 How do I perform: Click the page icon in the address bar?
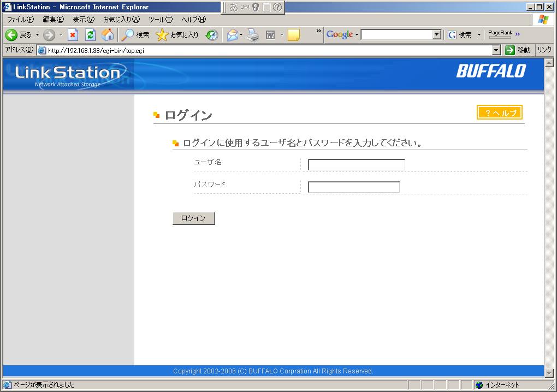42,50
